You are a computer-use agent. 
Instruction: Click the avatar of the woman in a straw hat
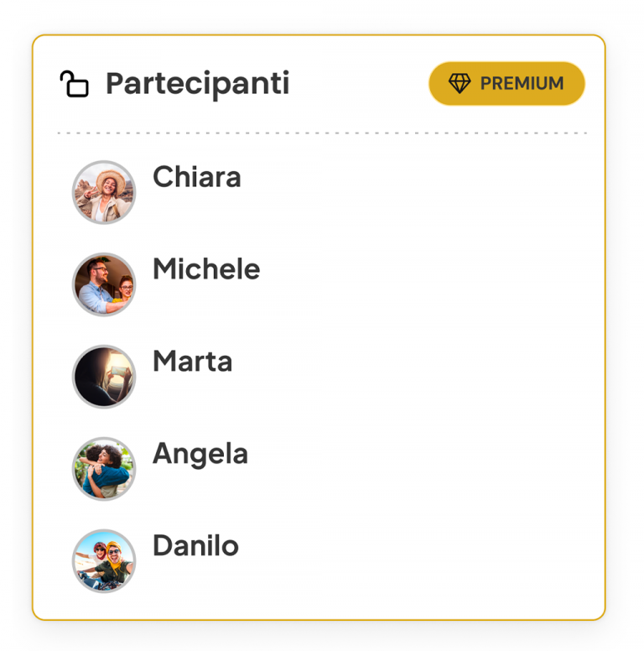(x=104, y=192)
